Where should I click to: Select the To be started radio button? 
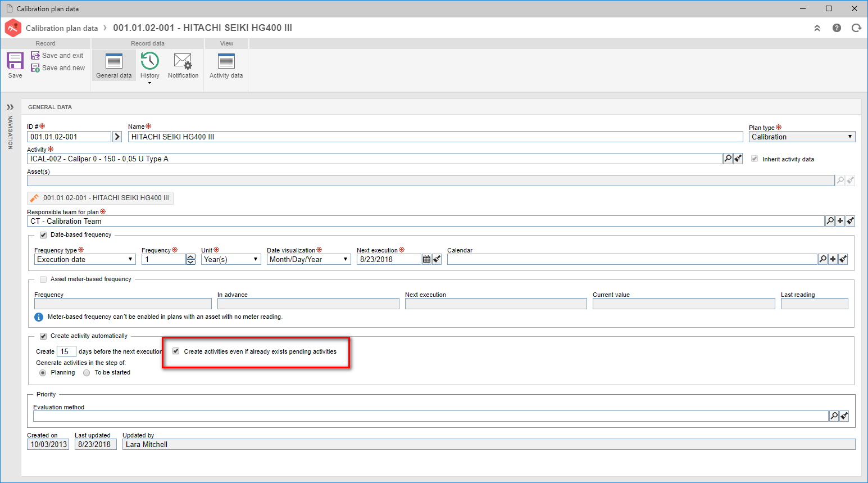(87, 373)
